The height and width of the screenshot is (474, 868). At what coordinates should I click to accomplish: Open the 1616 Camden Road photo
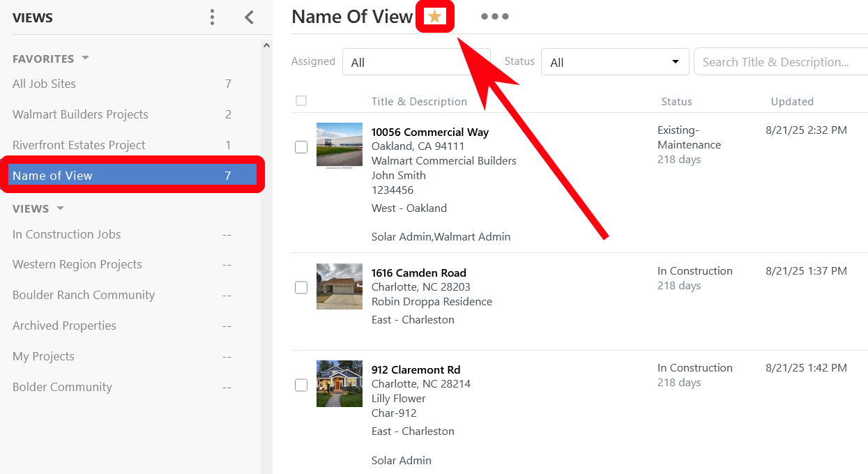(x=339, y=286)
